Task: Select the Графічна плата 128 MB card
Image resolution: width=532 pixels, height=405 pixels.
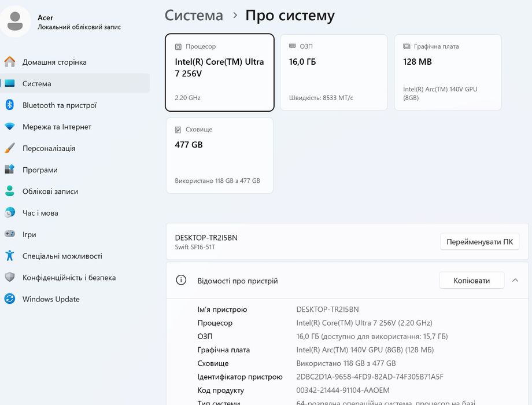Action: tap(448, 72)
